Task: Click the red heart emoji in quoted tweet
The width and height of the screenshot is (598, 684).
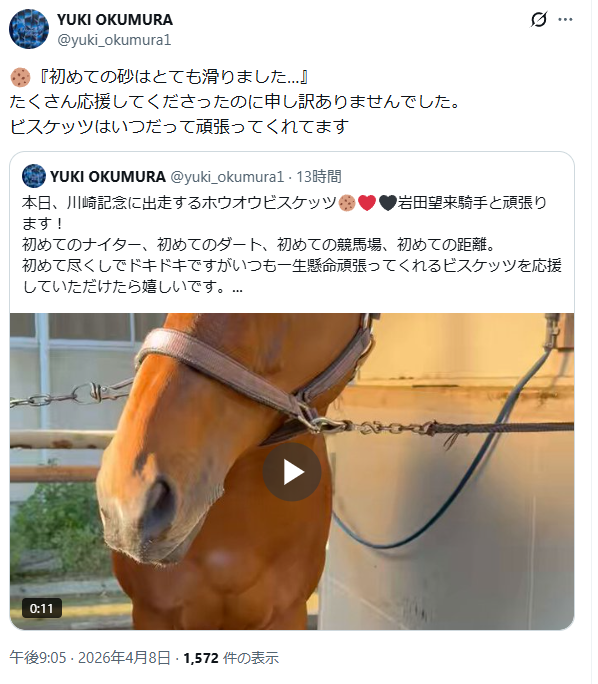Action: pyautogui.click(x=367, y=203)
